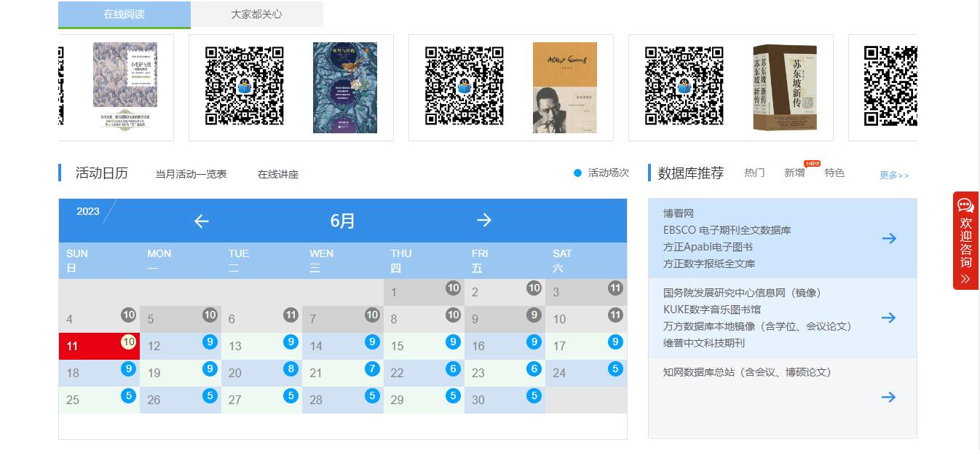This screenshot has height=450, width=980.
Task: Click arrow for 知网数据库总站 entry
Action: click(x=889, y=397)
